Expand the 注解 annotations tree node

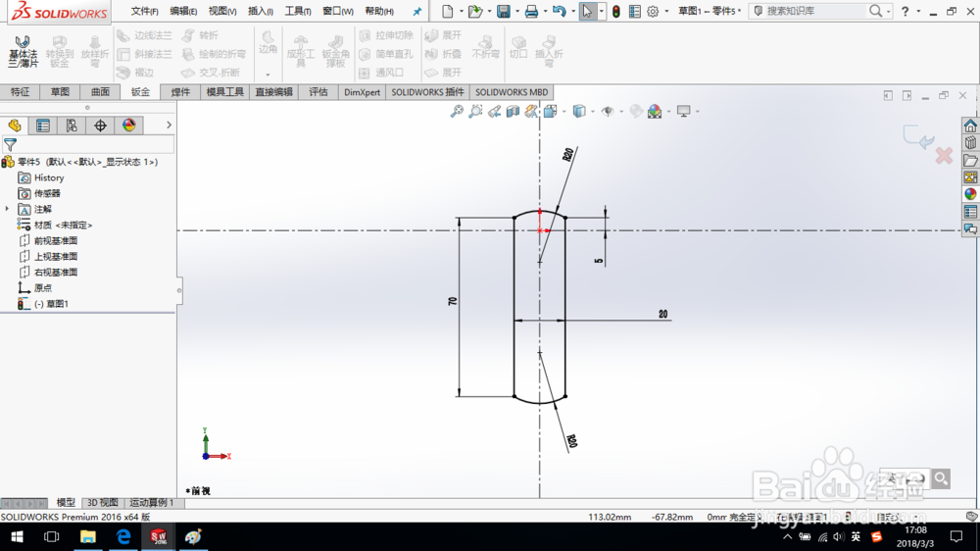point(7,209)
